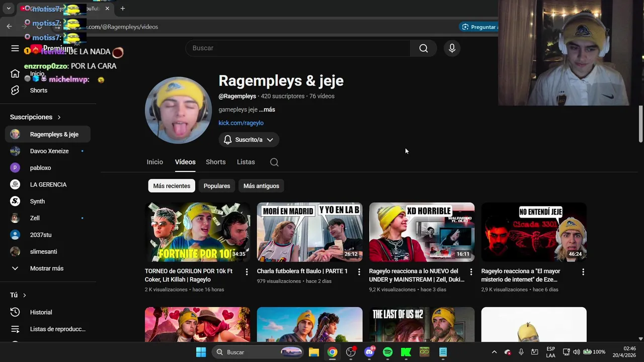Click the search magnifier button

pos(424,48)
